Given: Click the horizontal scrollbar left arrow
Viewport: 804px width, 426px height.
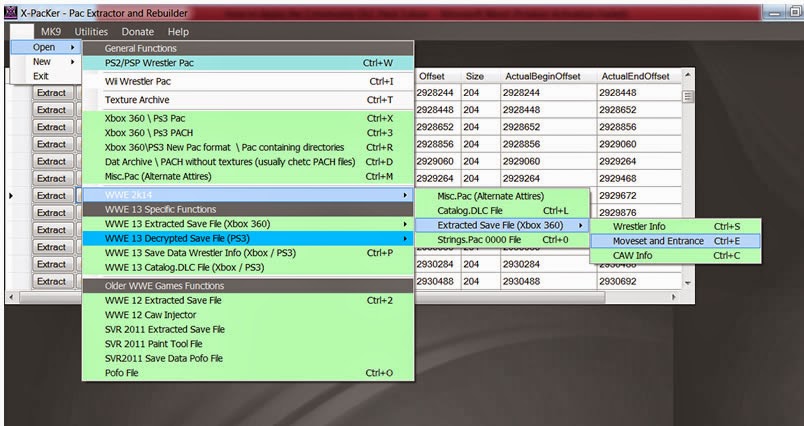Looking at the screenshot, I should [11, 297].
